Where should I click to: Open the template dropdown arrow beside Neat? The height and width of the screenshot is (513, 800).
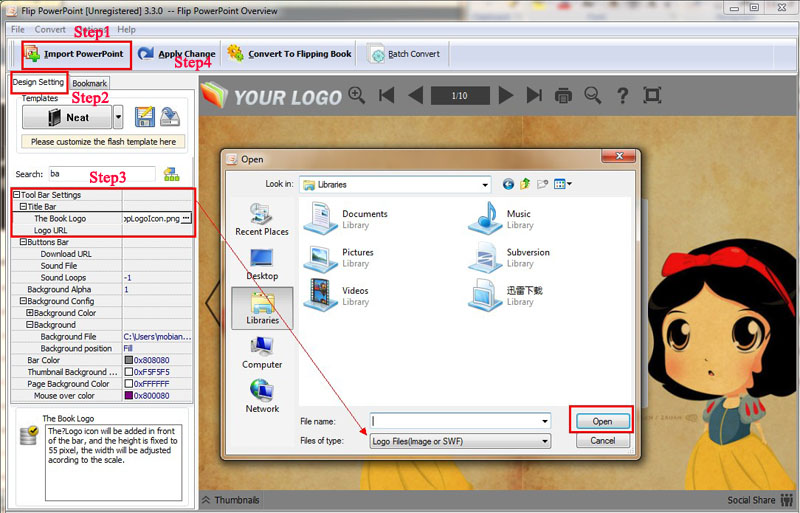click(x=118, y=117)
